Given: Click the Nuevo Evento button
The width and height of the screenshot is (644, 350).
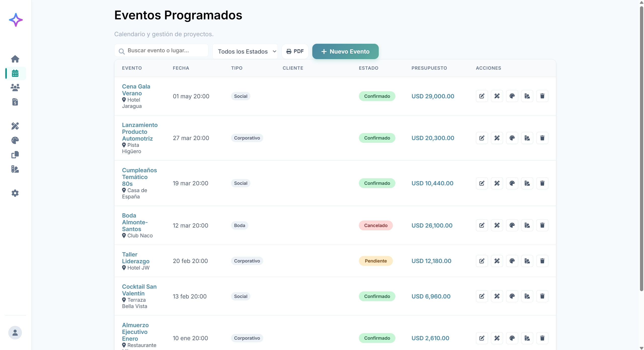Looking at the screenshot, I should pyautogui.click(x=345, y=52).
